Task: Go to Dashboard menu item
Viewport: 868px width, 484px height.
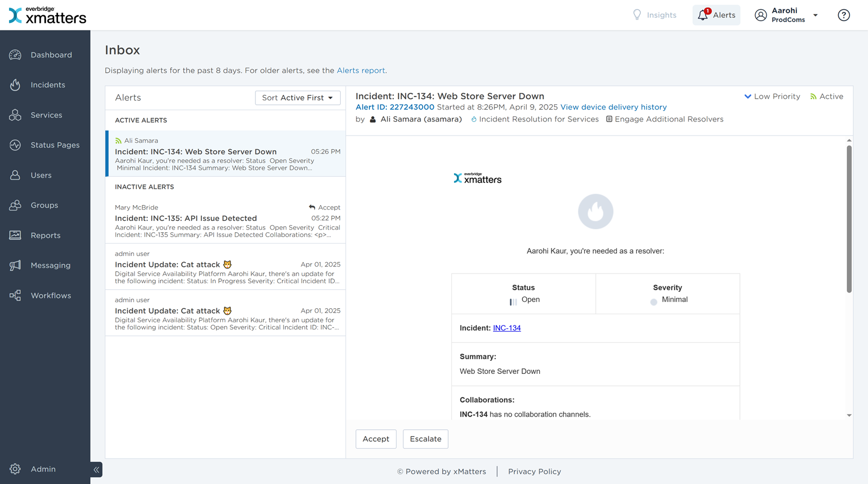Action: 51,55
